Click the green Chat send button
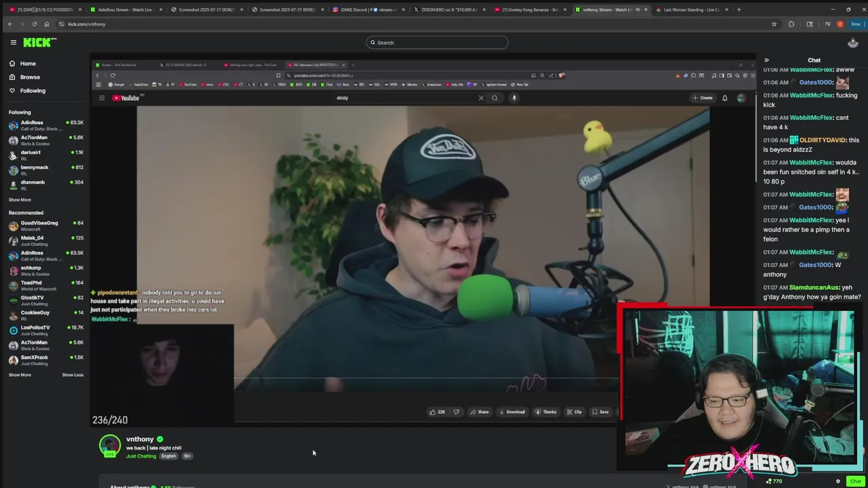The image size is (868, 488). [x=855, y=481]
